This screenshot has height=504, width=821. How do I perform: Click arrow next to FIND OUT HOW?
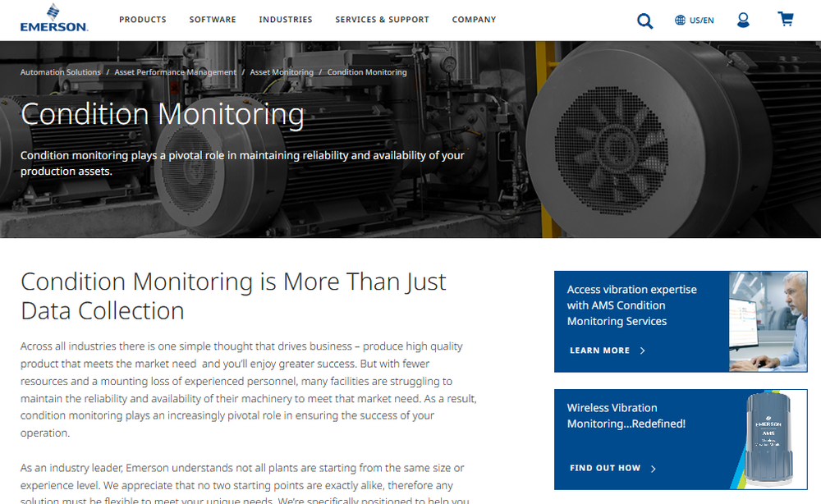click(x=653, y=469)
